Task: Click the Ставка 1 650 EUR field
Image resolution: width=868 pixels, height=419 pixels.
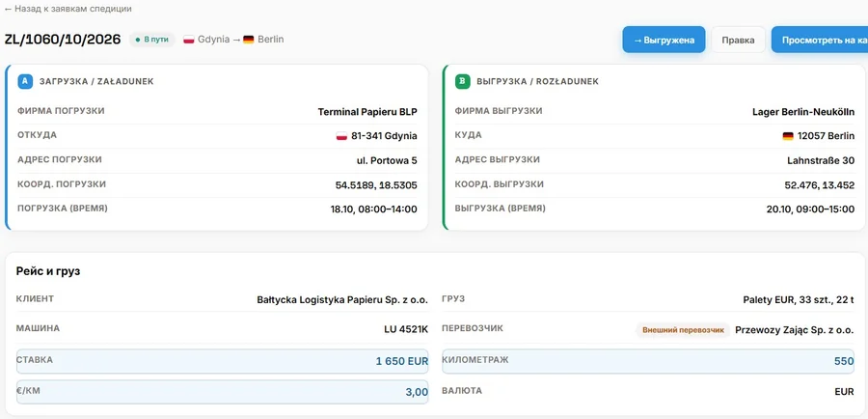Action: 223,361
